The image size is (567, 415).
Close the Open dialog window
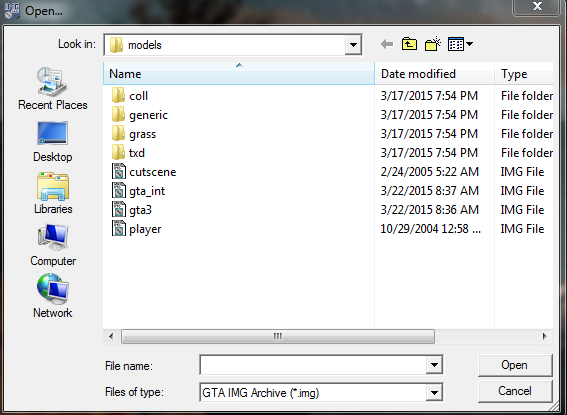point(537,7)
